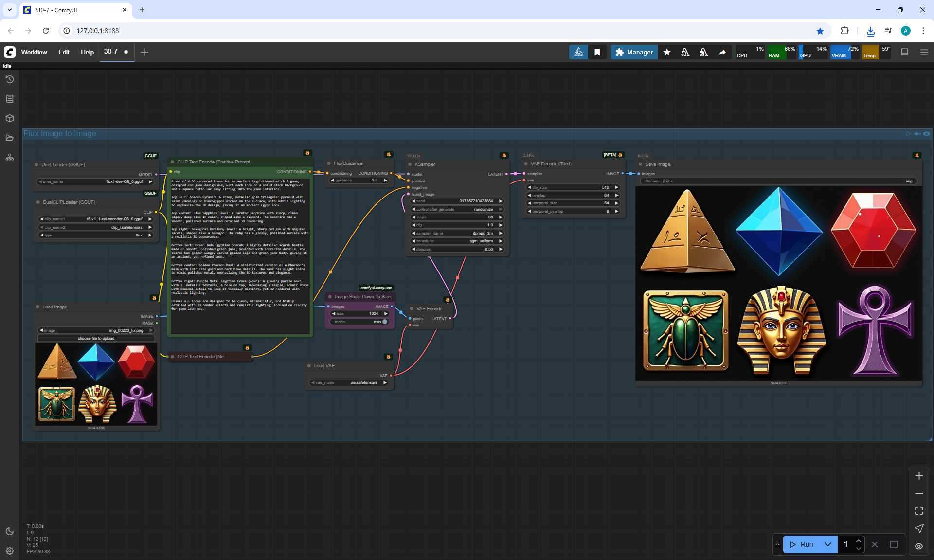This screenshot has width=934, height=560.
Task: Click the share arrow icon in toolbar
Action: [x=722, y=52]
